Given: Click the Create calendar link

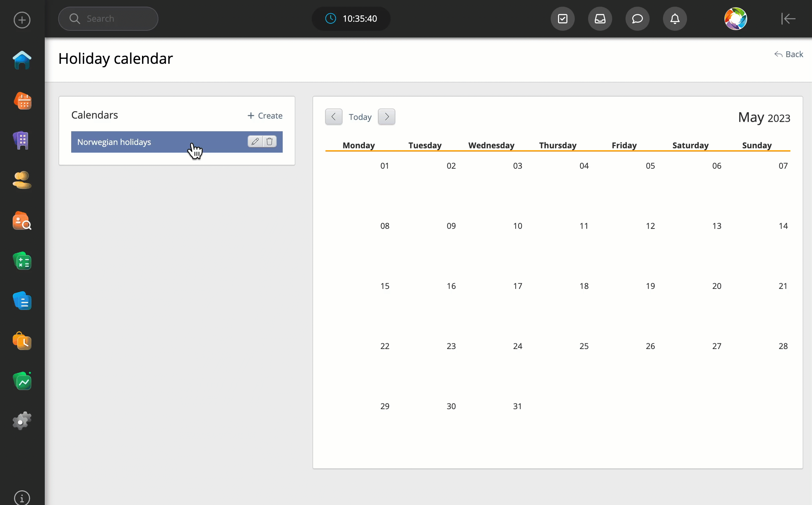Looking at the screenshot, I should click(265, 116).
